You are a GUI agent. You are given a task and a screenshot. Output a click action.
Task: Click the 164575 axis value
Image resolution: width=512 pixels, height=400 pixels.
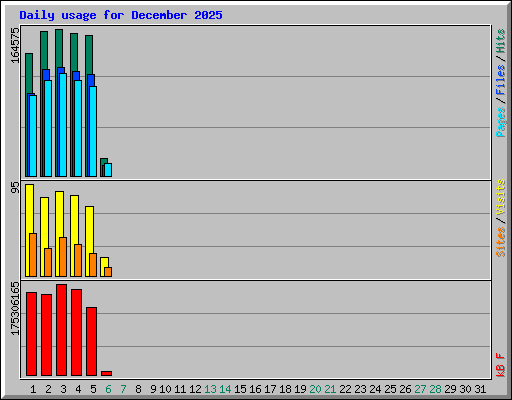coord(15,45)
